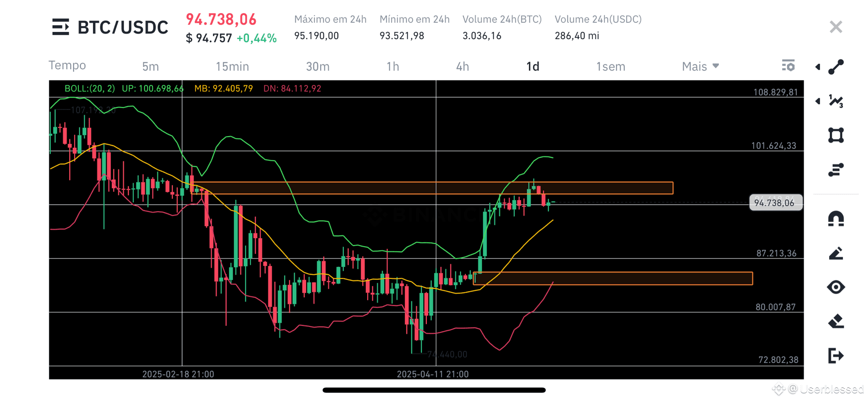Close the full-screen chart view
868x401 pixels.
click(836, 27)
